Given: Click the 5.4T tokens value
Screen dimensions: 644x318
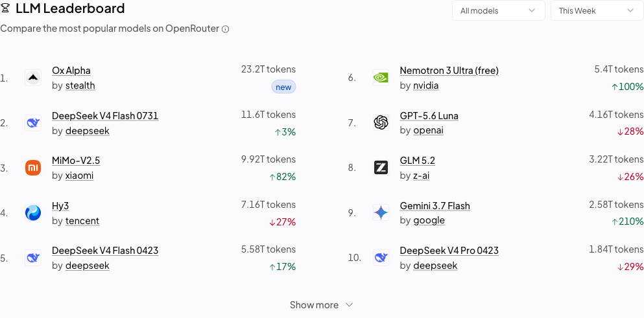Looking at the screenshot, I should pos(619,69).
